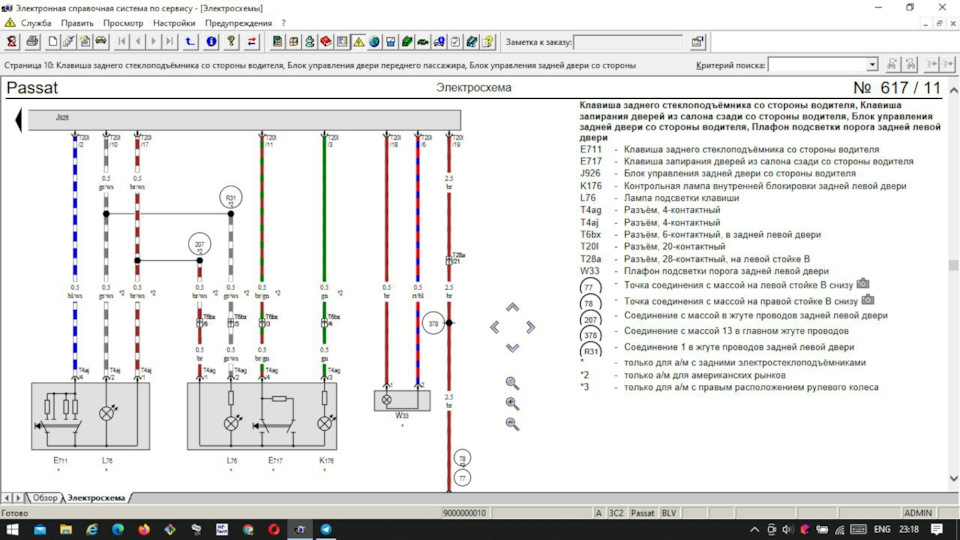
Task: Click the order note button beside note field
Action: point(697,42)
